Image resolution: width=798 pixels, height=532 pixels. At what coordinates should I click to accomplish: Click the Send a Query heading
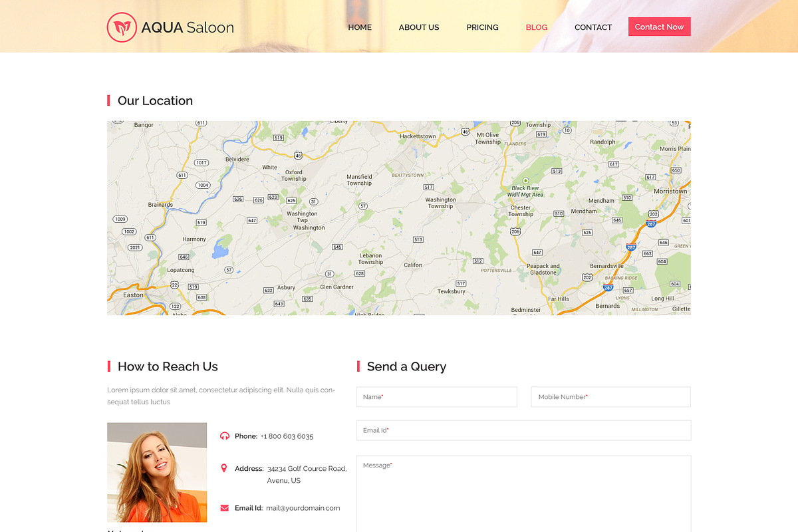tap(406, 366)
